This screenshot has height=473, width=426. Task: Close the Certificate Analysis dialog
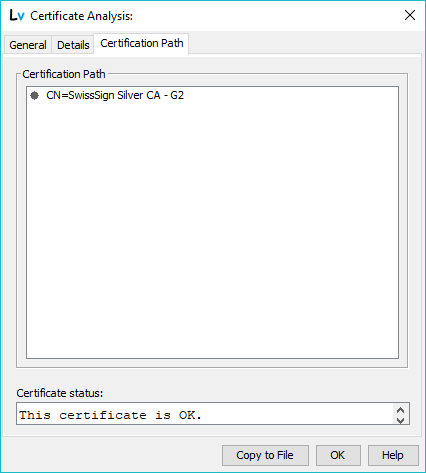tap(410, 15)
